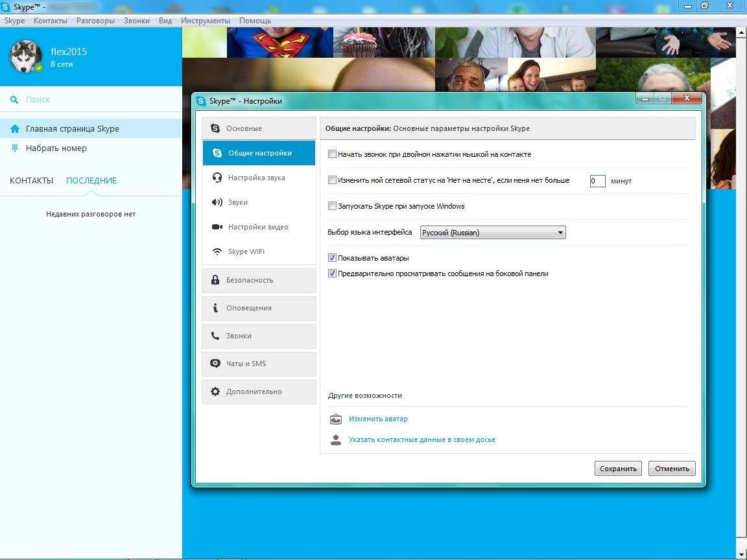Select Настройки видео settings page
This screenshot has width=747, height=560.
tap(259, 227)
